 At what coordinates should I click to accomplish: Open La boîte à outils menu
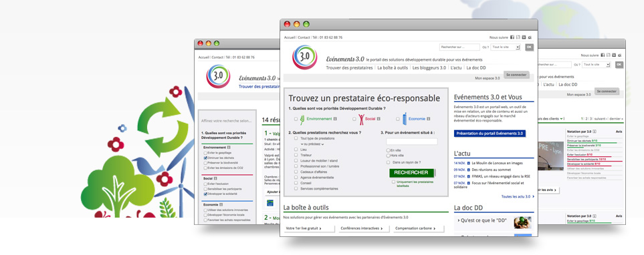[x=393, y=67]
